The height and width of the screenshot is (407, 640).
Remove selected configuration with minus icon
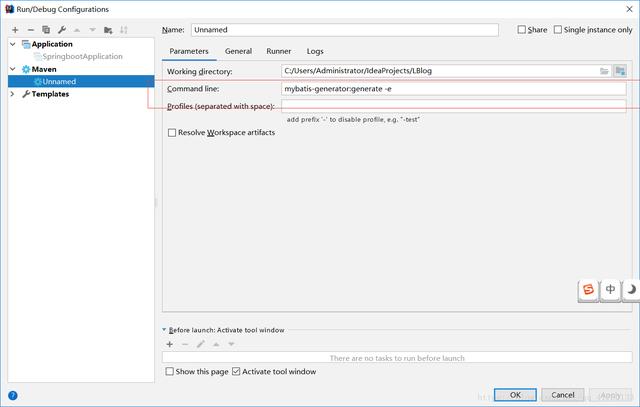pyautogui.click(x=31, y=30)
